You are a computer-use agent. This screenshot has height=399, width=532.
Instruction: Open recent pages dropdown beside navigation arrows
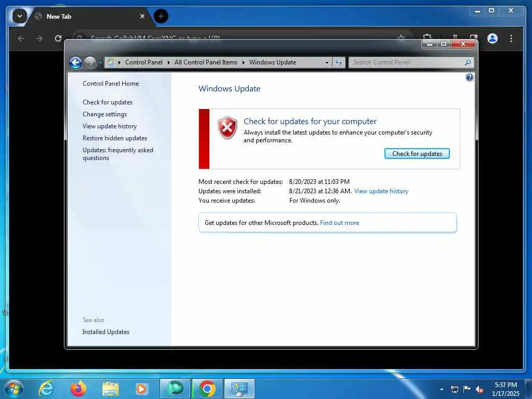(100, 62)
